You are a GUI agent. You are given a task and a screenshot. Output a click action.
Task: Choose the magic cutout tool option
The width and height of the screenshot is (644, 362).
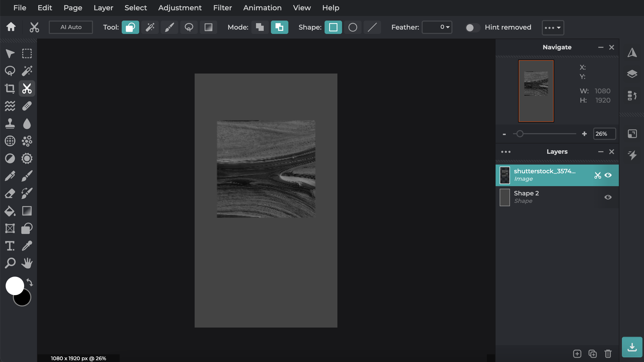pos(150,27)
